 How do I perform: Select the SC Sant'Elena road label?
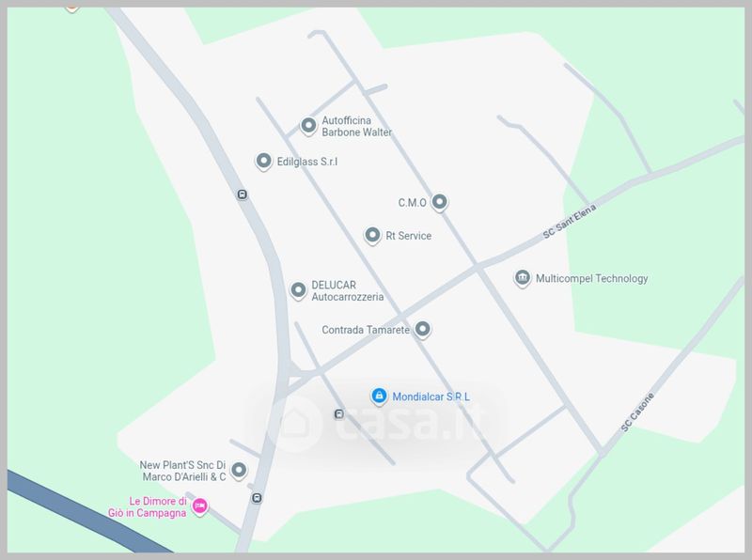pos(570,222)
